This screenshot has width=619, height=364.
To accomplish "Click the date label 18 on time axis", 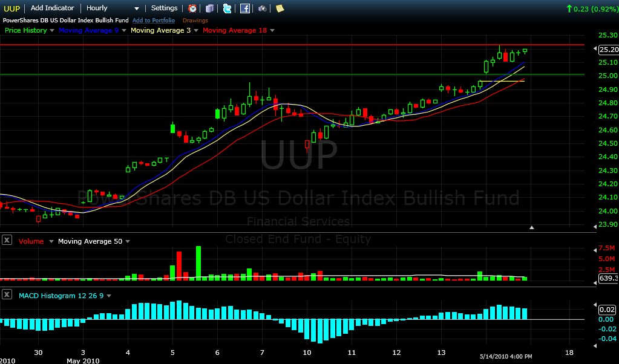I will click(x=569, y=353).
